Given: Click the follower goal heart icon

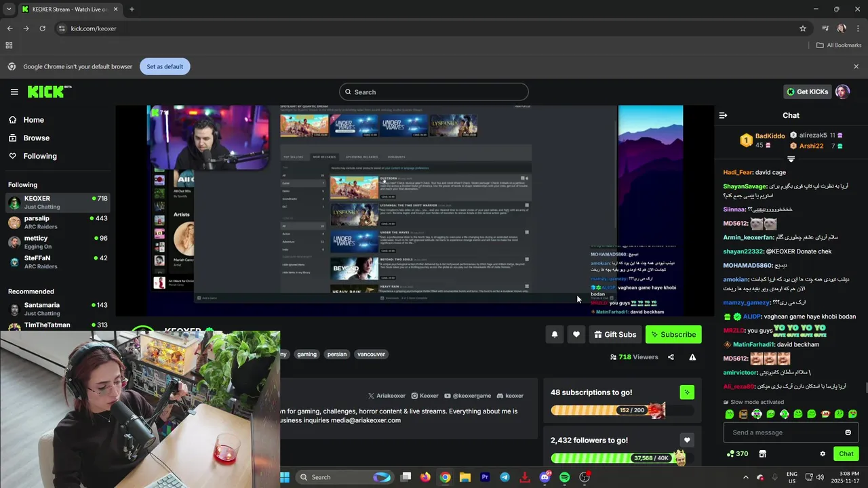Looking at the screenshot, I should tap(687, 440).
